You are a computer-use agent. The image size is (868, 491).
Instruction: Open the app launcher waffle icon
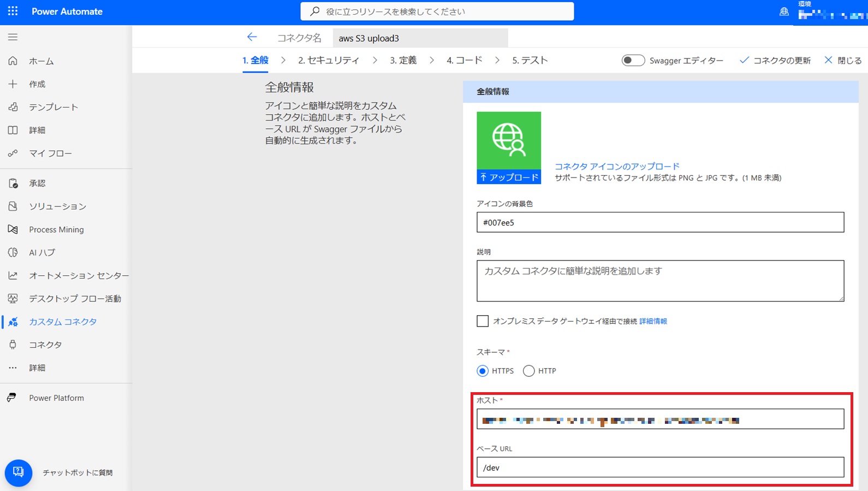pyautogui.click(x=13, y=11)
